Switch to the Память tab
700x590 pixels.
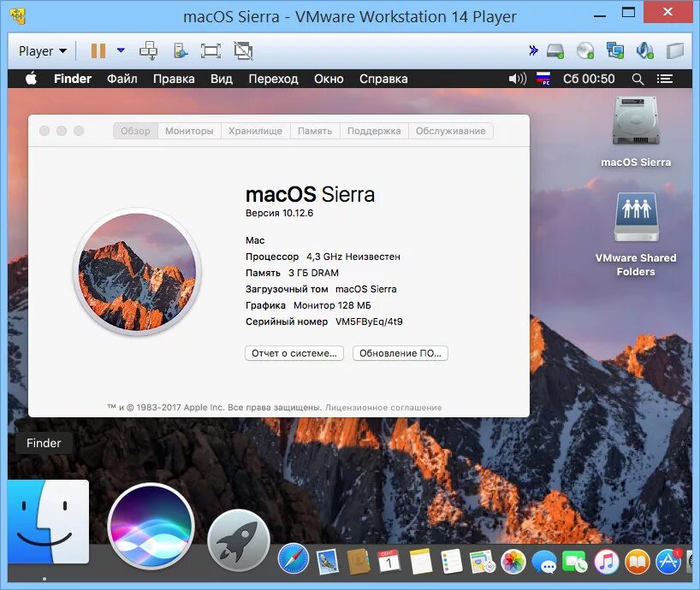[x=315, y=131]
